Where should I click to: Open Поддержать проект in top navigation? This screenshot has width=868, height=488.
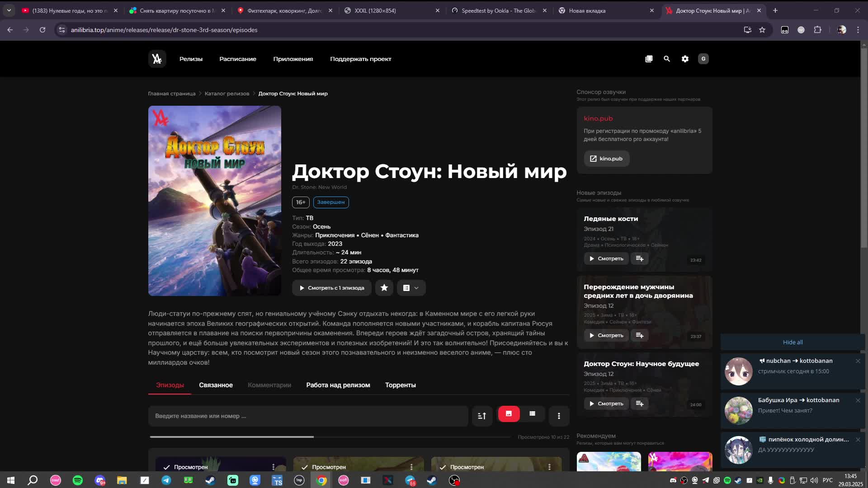(x=361, y=59)
